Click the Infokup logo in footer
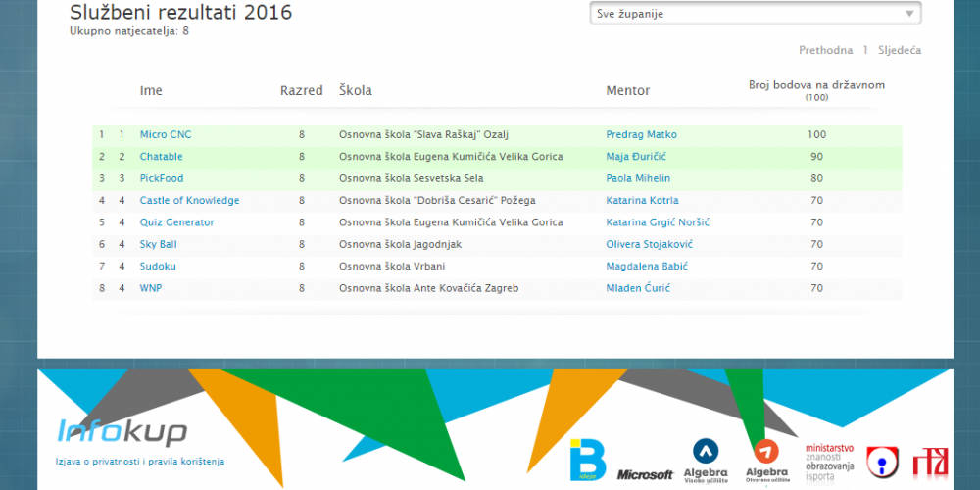 click(x=122, y=432)
